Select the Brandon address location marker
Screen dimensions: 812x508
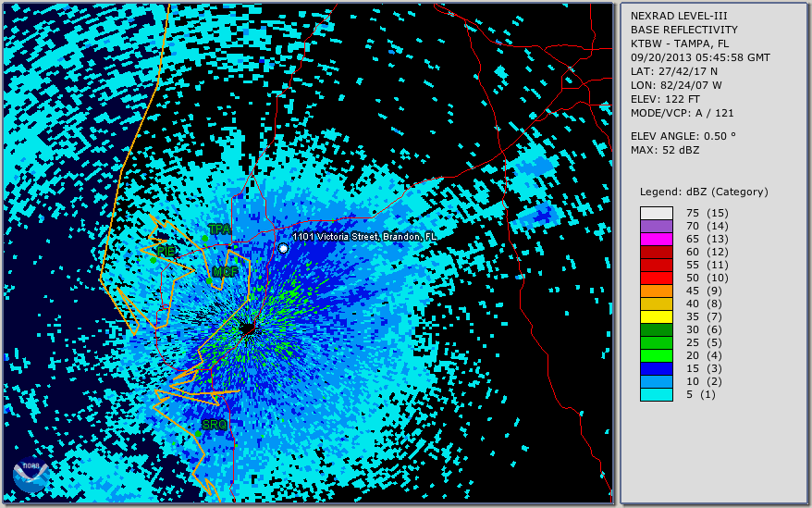[283, 248]
